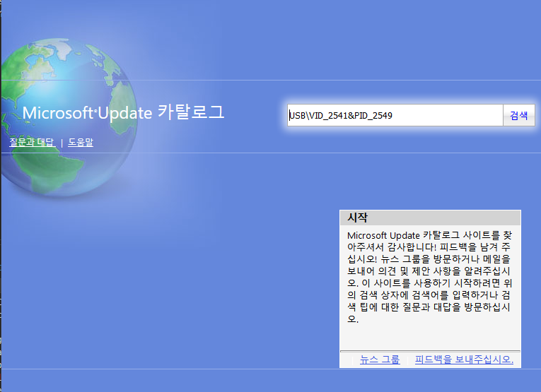The height and width of the screenshot is (392, 541).
Task: Click the 검색 search button
Action: click(519, 115)
